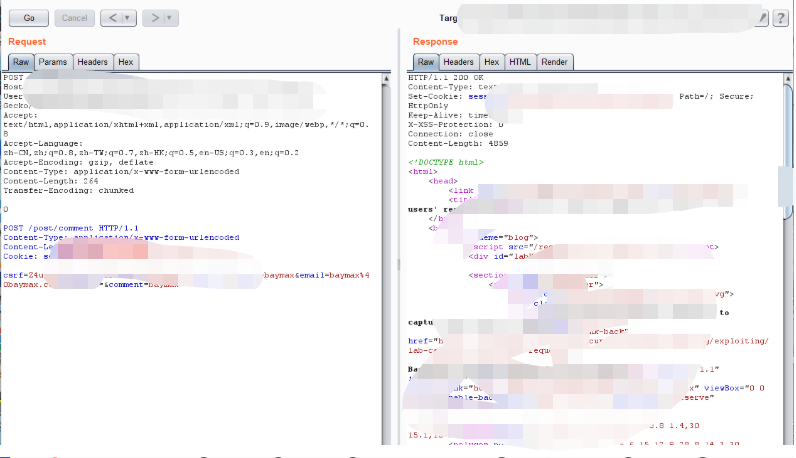
Task: View the Hex tab in Request panel
Action: (125, 62)
